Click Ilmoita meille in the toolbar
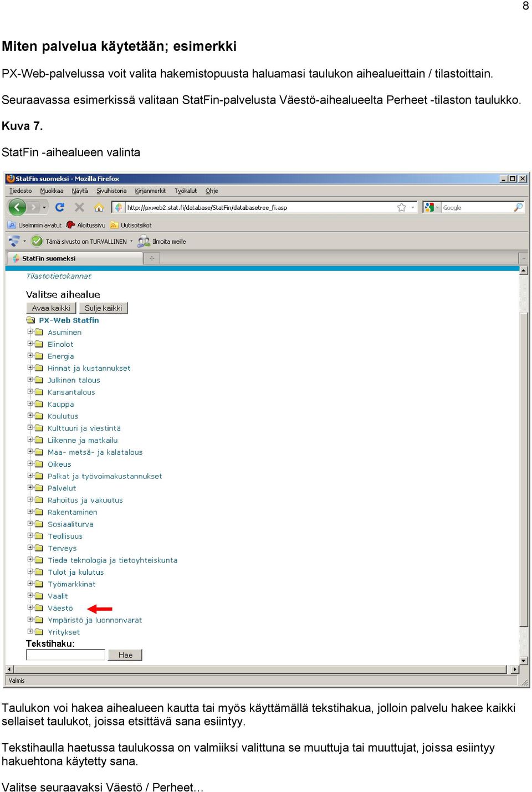532x792 pixels. coord(162,241)
